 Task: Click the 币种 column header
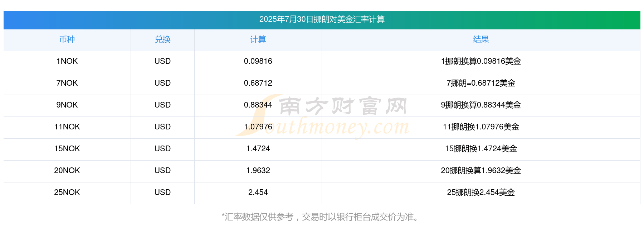coord(67,39)
